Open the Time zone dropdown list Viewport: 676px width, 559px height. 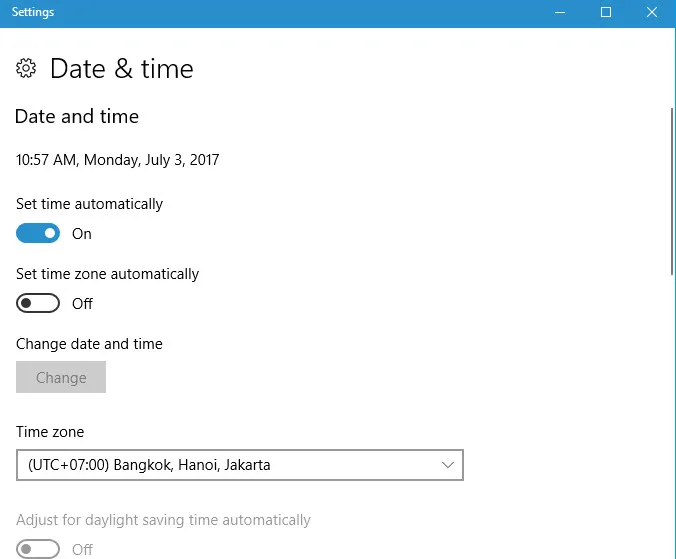(x=240, y=465)
